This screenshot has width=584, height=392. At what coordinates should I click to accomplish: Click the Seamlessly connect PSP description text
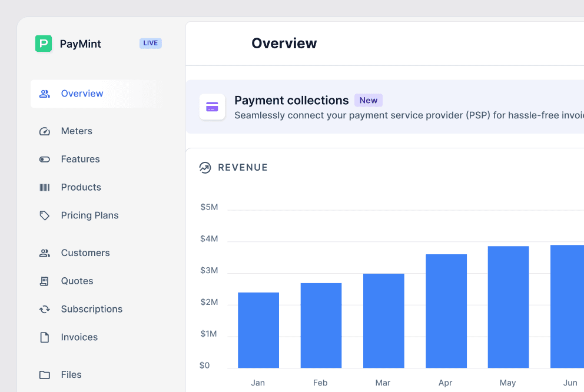[409, 115]
